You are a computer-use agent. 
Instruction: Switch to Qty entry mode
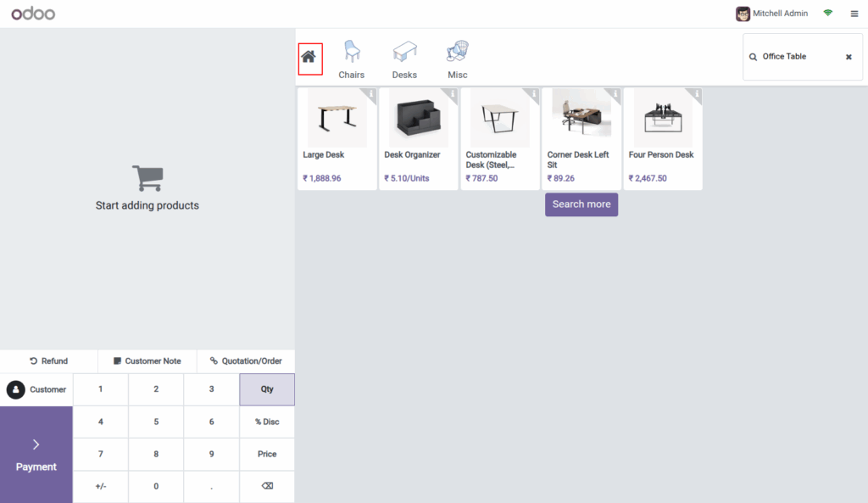click(266, 389)
